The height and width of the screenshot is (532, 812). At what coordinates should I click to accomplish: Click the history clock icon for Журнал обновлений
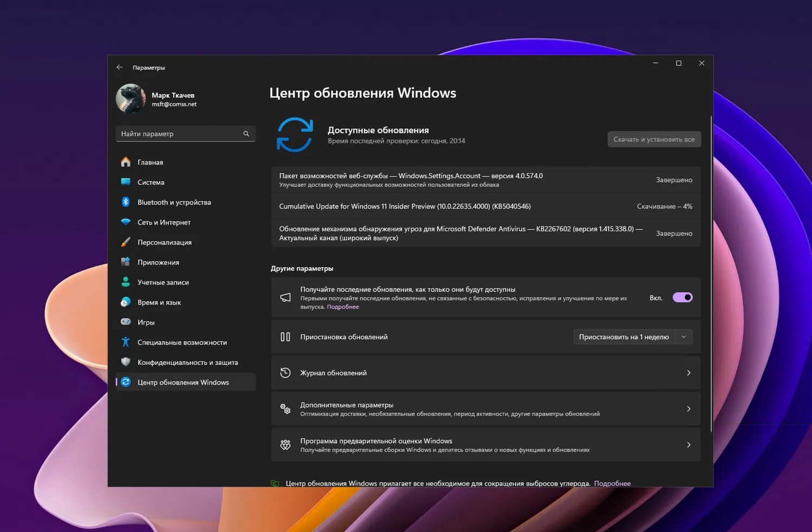pos(285,373)
